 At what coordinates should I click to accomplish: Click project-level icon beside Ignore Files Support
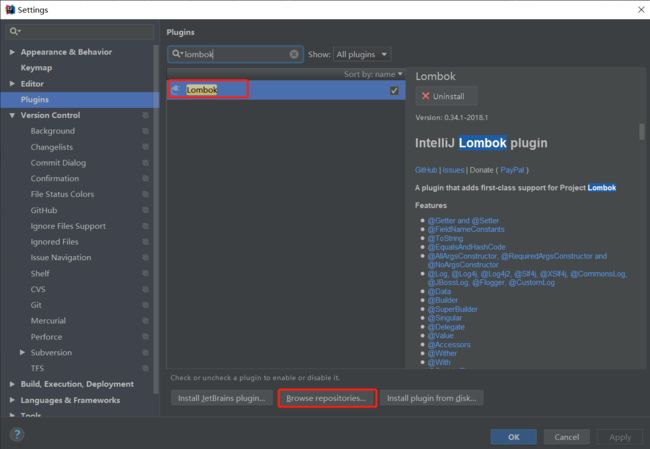(x=146, y=226)
